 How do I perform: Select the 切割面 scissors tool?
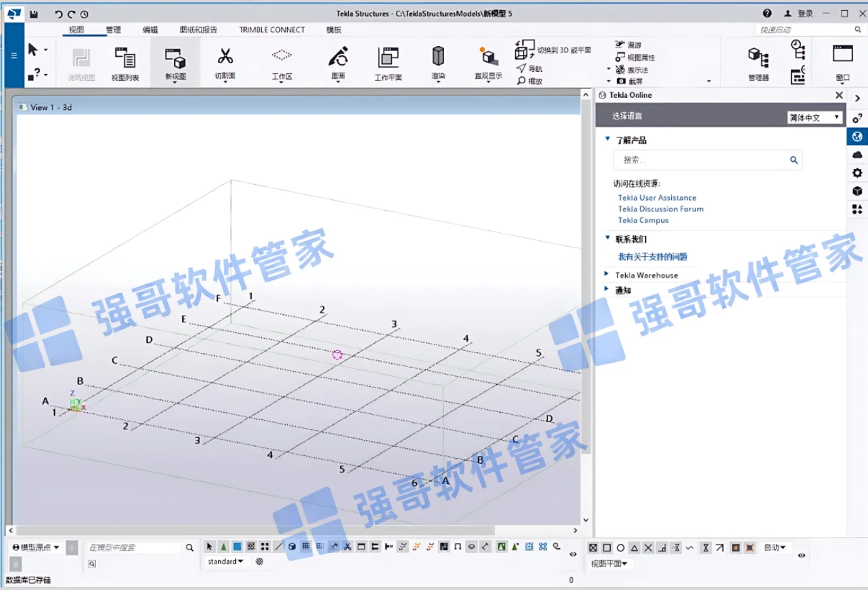(225, 63)
